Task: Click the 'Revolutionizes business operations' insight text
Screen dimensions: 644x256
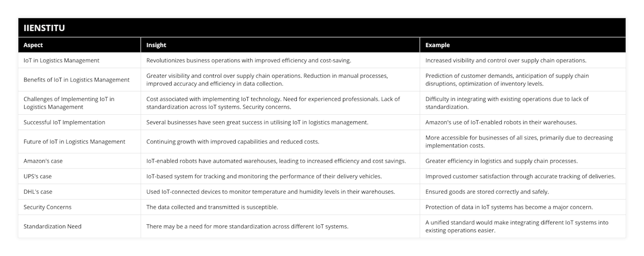Action: point(249,61)
